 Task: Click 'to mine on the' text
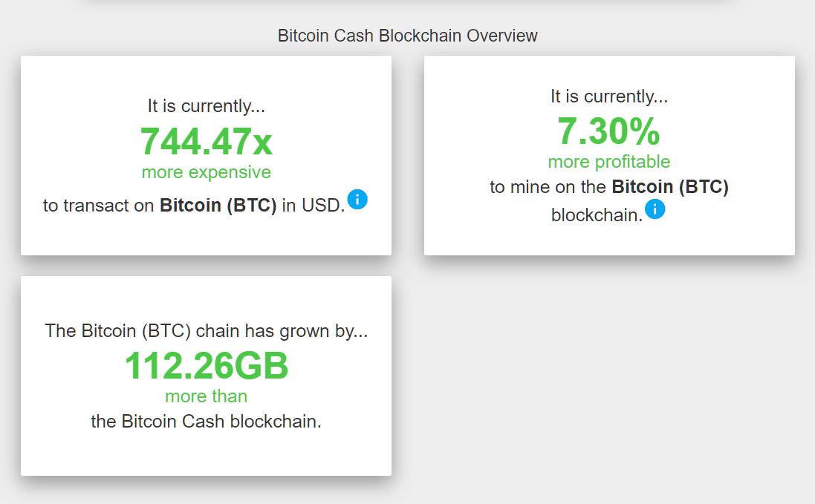point(548,187)
